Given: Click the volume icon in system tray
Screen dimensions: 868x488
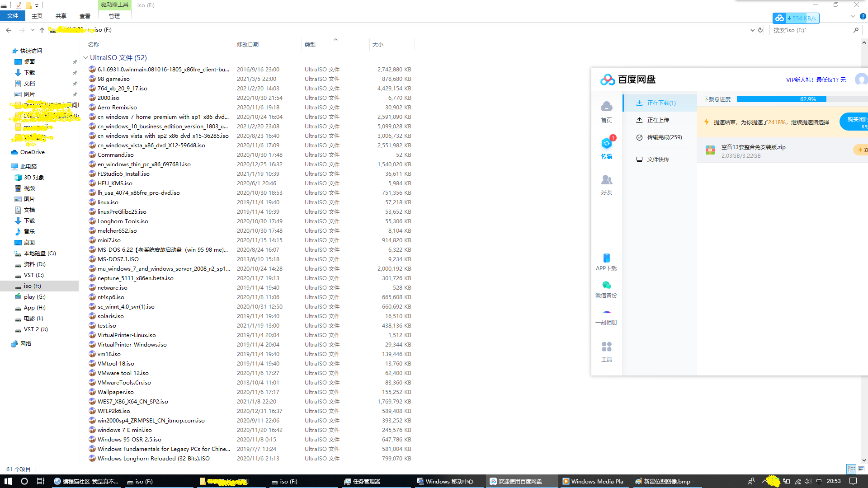Looking at the screenshot, I should coord(808,481).
